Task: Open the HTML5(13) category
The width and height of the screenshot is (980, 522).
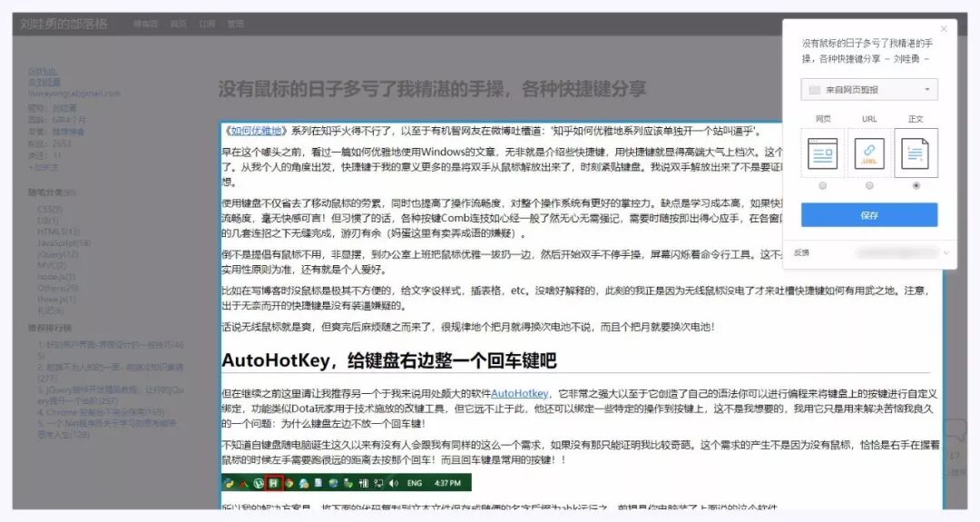Action: (x=58, y=231)
